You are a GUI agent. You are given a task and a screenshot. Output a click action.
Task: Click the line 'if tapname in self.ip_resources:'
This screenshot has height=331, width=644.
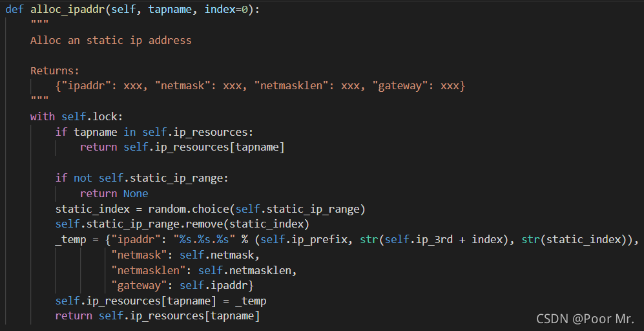[154, 133]
